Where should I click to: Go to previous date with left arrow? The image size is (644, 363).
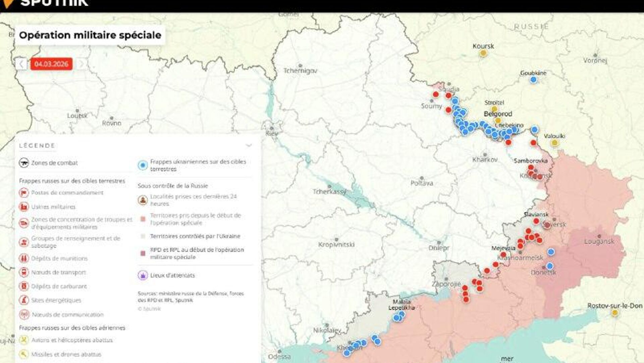pyautogui.click(x=21, y=64)
